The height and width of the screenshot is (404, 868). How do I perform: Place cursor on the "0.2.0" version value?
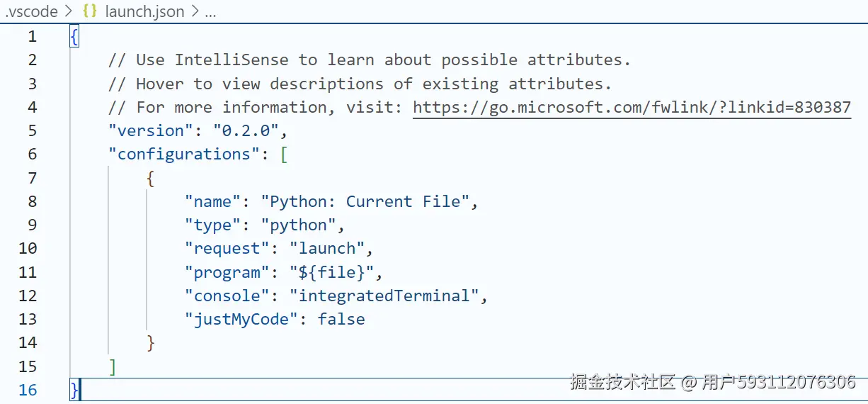point(236,131)
